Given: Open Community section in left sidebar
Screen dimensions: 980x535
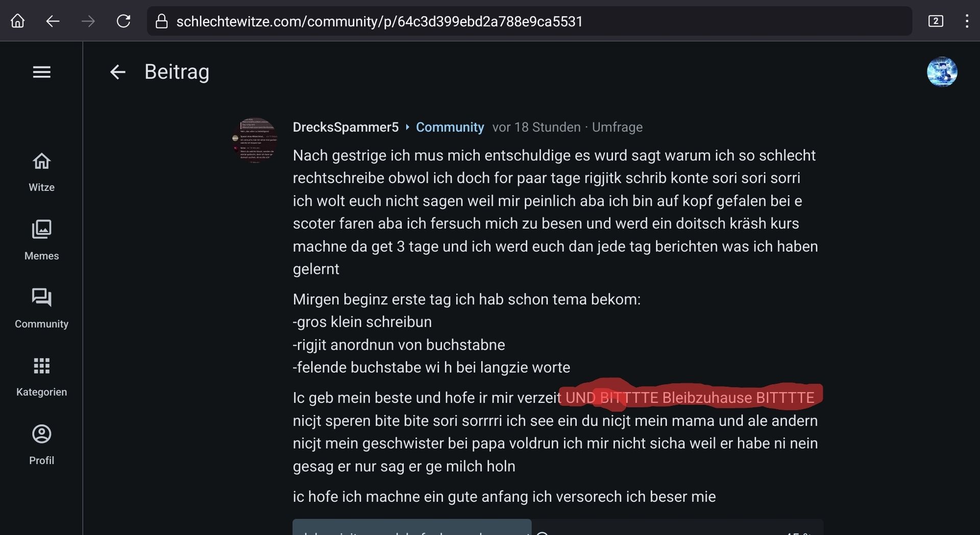Looking at the screenshot, I should pyautogui.click(x=41, y=309).
